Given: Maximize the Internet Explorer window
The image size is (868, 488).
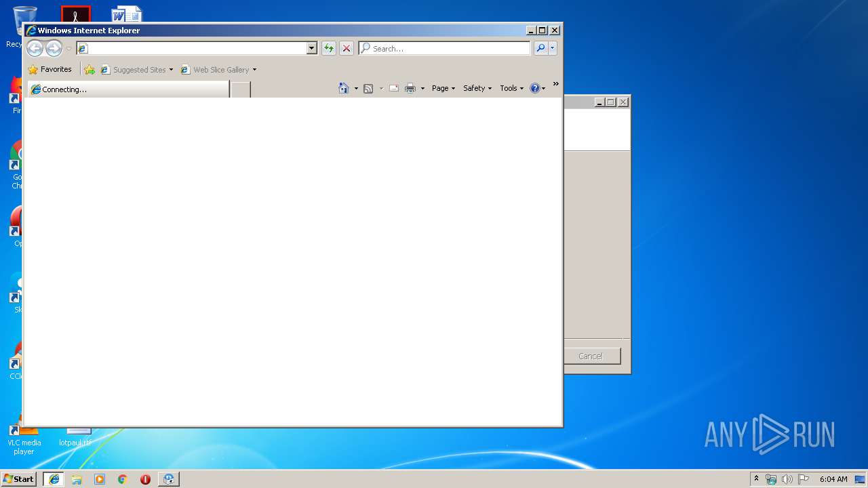Looking at the screenshot, I should click(x=542, y=30).
